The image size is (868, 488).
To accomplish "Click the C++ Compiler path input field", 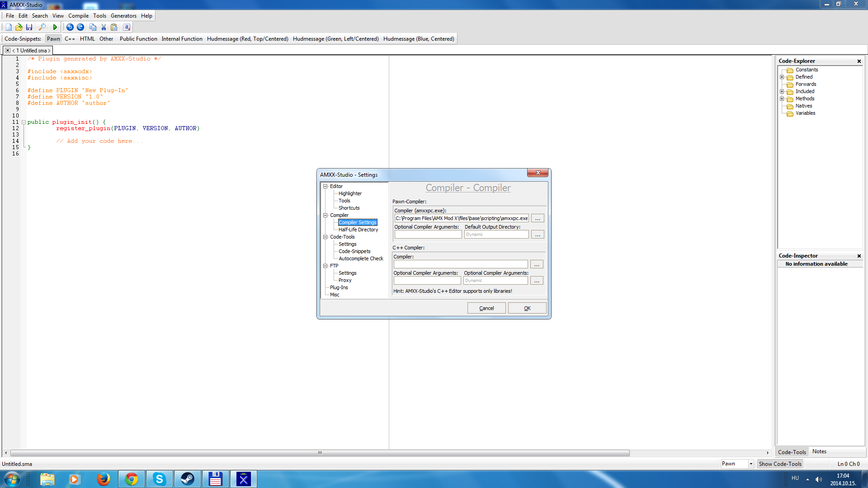I will click(x=460, y=264).
